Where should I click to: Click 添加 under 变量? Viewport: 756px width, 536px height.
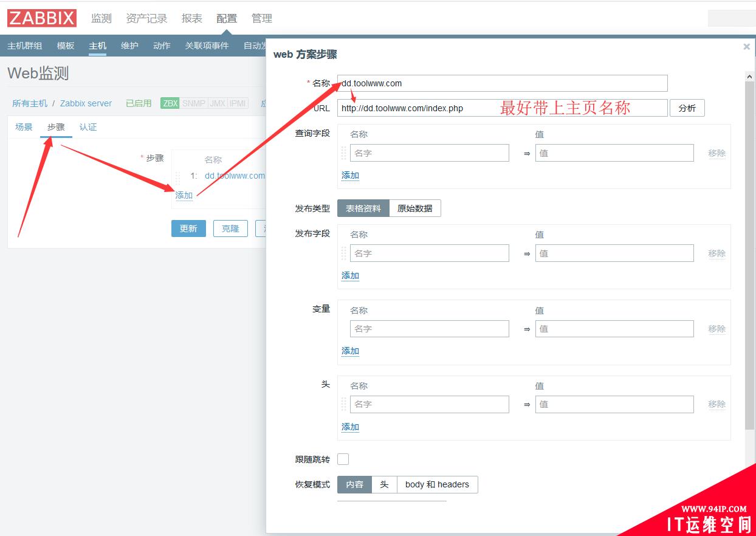[351, 351]
